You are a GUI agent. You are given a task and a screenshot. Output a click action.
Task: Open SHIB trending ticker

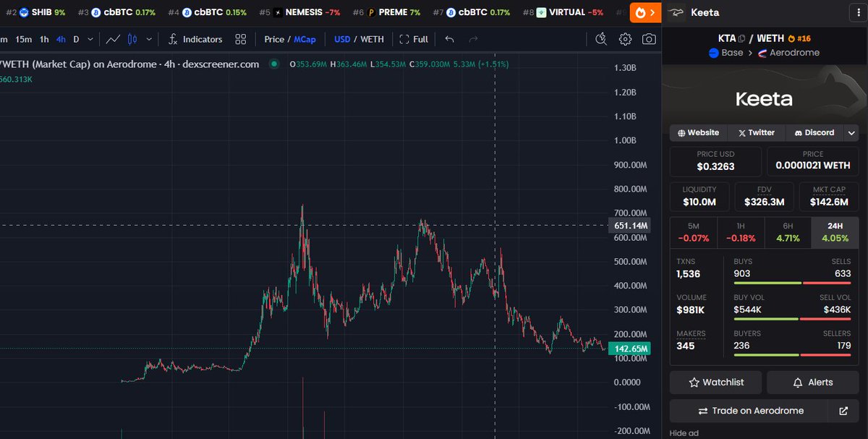[x=36, y=12]
